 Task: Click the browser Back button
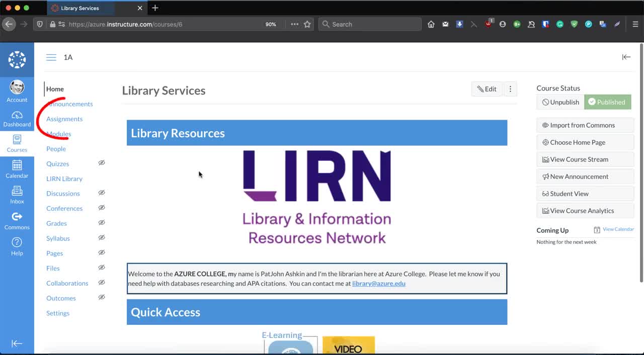click(8, 24)
